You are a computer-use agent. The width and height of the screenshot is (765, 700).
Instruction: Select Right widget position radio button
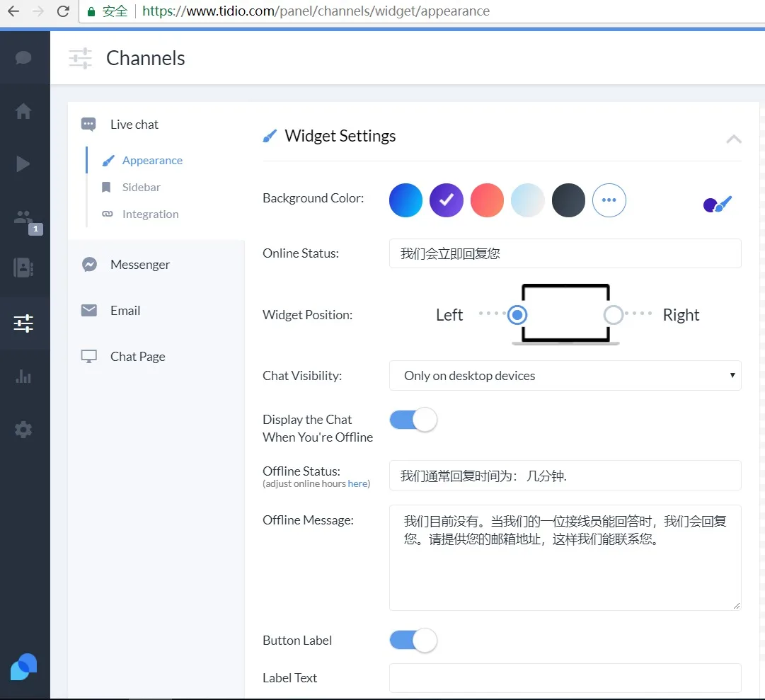coord(614,315)
